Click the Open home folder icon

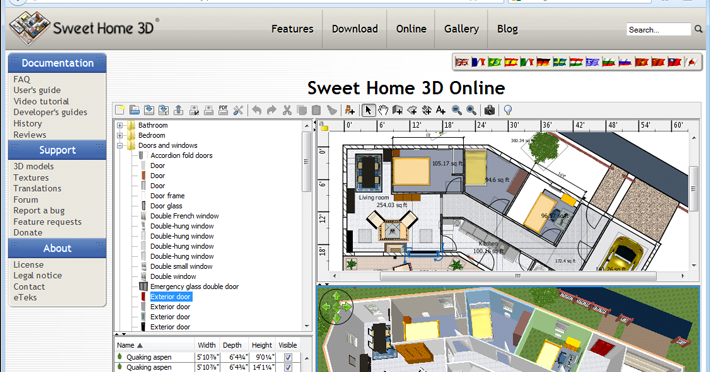[x=134, y=110]
